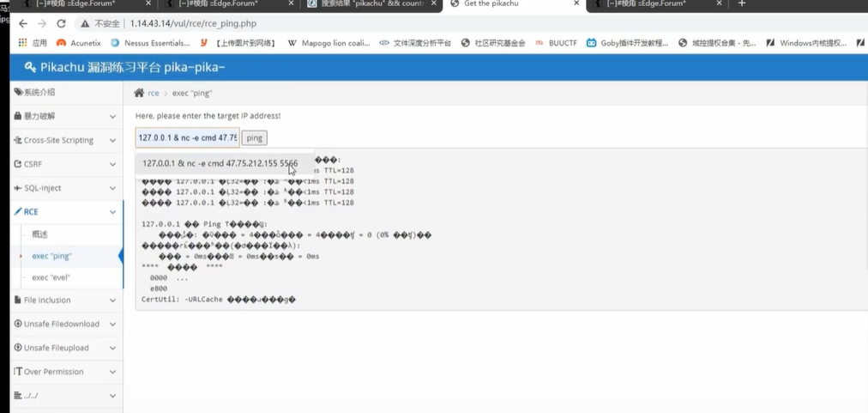This screenshot has width=868, height=413.
Task: Open the Goby插件开发教程 bookmark
Action: click(628, 43)
